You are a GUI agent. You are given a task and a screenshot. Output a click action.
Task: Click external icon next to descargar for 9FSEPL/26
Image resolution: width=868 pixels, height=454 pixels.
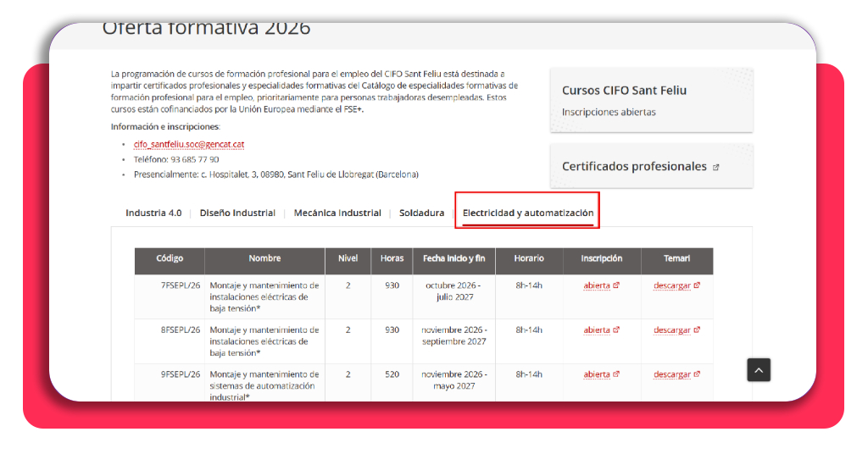pyautogui.click(x=697, y=374)
